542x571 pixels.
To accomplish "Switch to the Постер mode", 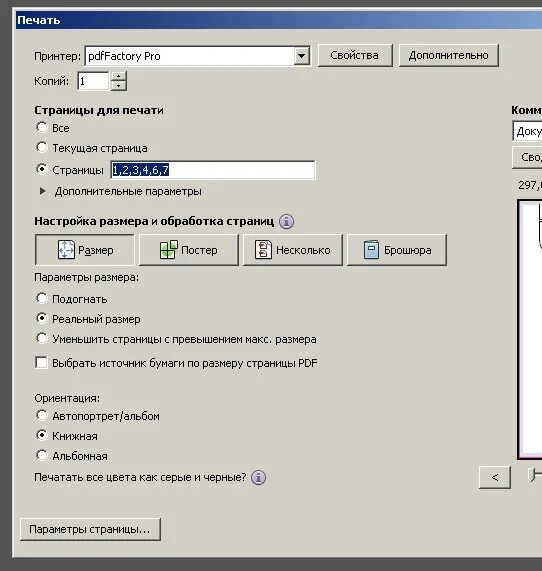I will point(189,250).
